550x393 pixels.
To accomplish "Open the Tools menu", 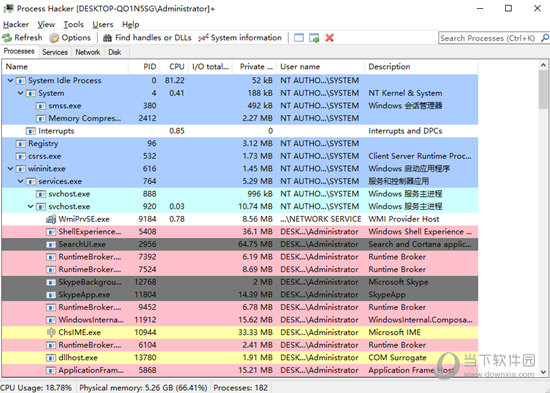I will [x=74, y=25].
